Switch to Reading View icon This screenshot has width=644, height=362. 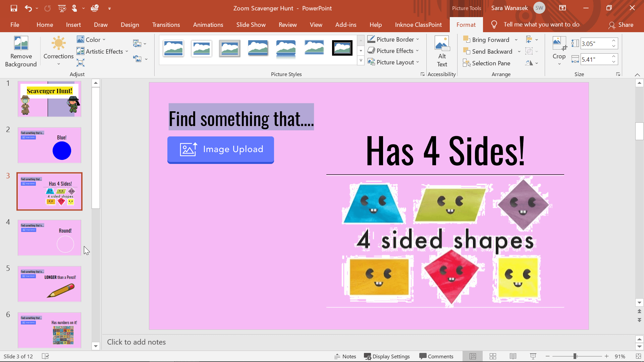tap(513, 356)
